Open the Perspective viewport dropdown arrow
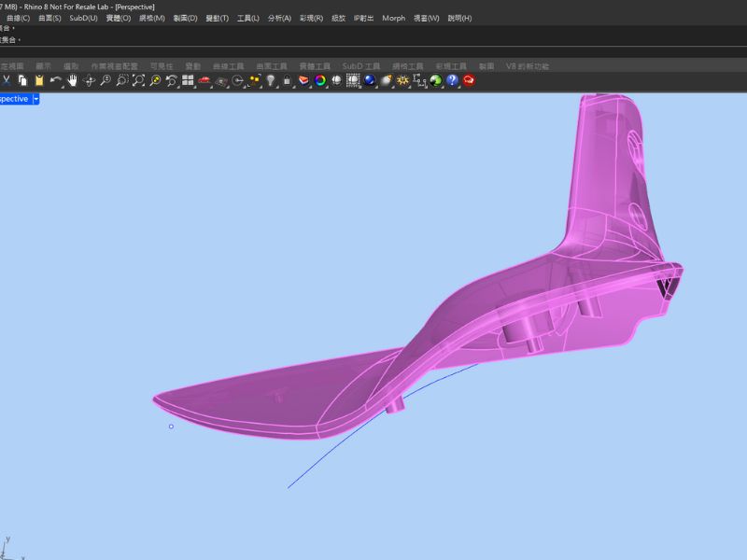 click(x=36, y=99)
